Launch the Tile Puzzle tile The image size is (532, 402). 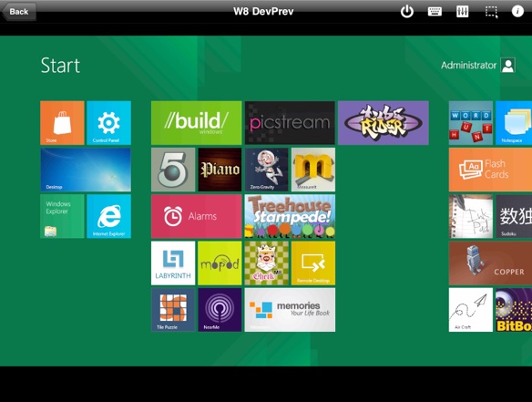(173, 310)
